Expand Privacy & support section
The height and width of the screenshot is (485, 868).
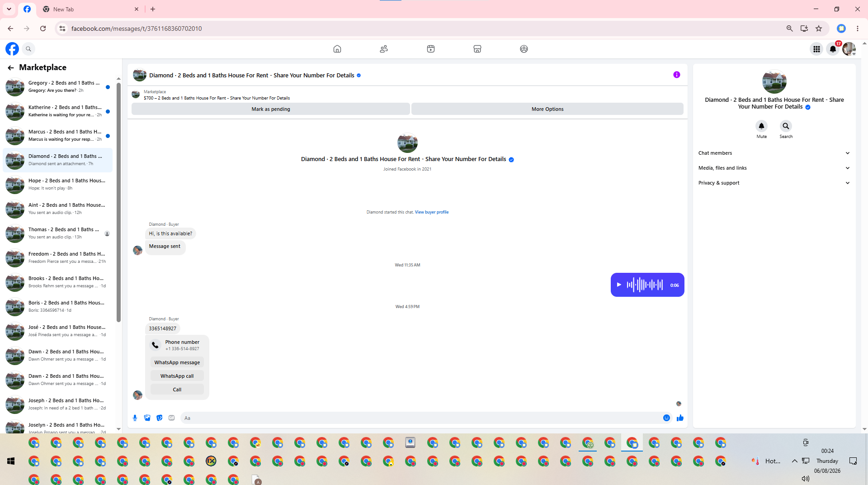[774, 183]
